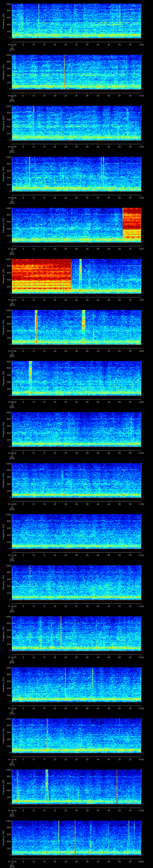
Task: Click the 2:00 end time label
Action: pos(141,44)
